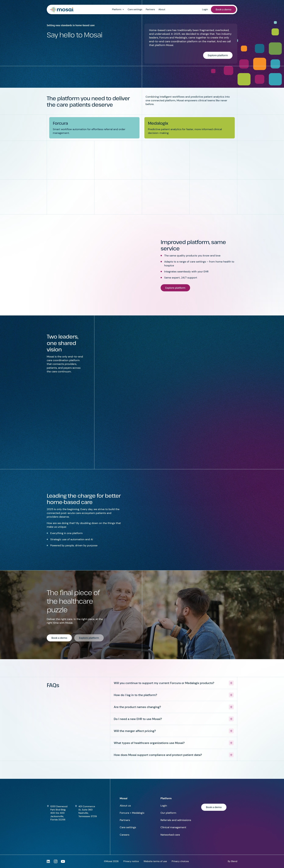Open Careers footer link
284x868 pixels.
tap(124, 835)
